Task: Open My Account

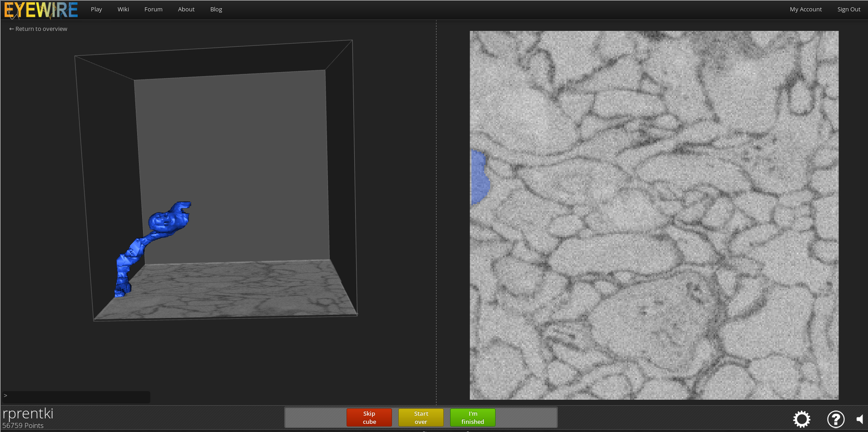Action: (x=805, y=10)
